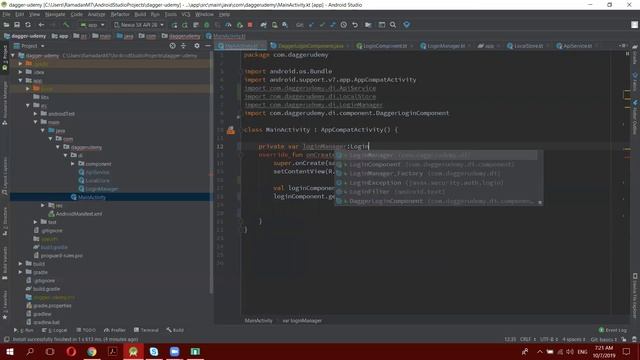Open the Profiler gauge icon in toolbar
This screenshot has width=640, height=360.
point(228,25)
